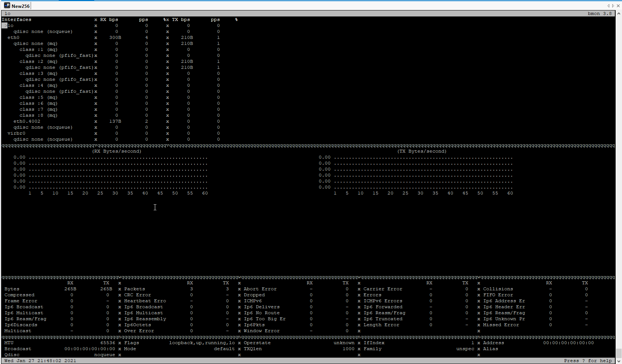Click the Window Error statistic label

(262, 331)
